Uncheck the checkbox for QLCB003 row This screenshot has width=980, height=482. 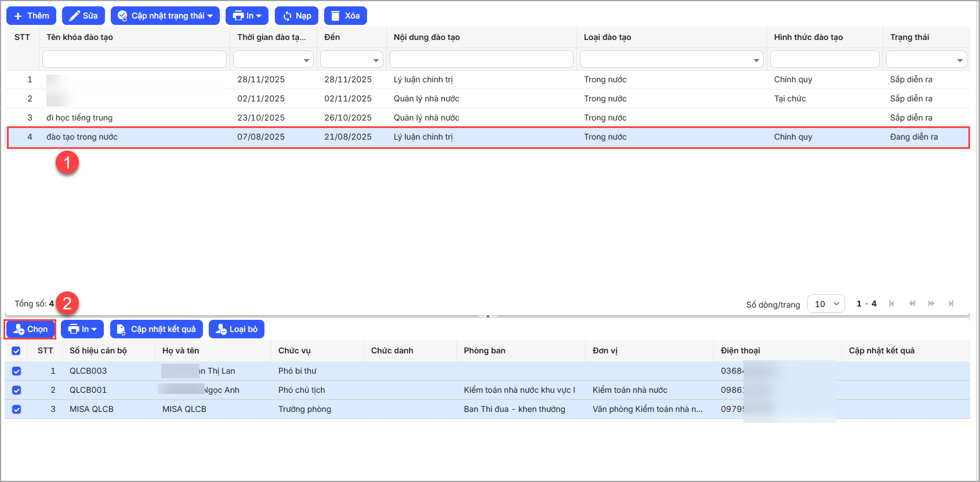(16, 371)
